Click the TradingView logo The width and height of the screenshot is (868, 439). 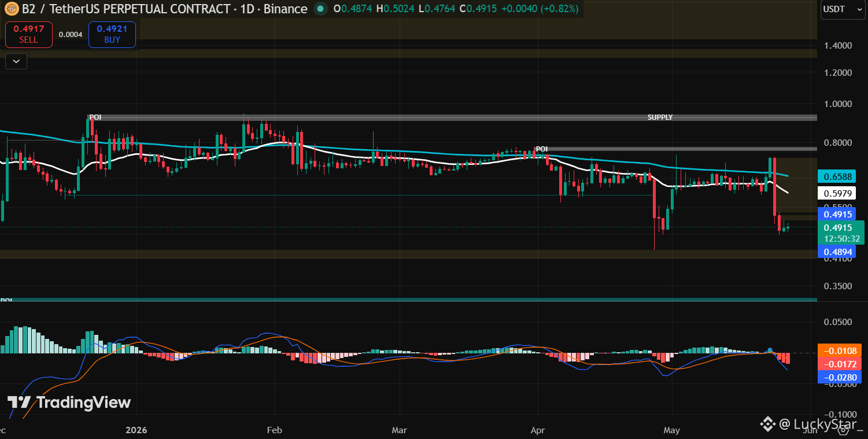coord(69,403)
